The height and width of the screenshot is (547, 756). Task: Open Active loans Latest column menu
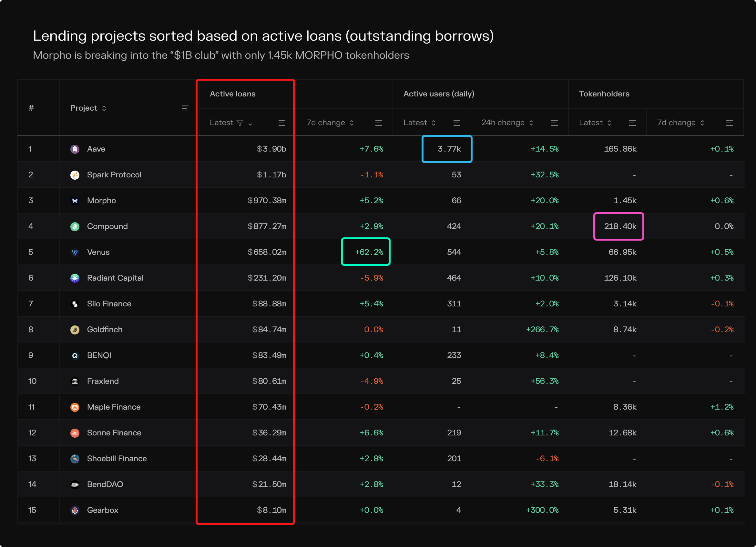282,123
